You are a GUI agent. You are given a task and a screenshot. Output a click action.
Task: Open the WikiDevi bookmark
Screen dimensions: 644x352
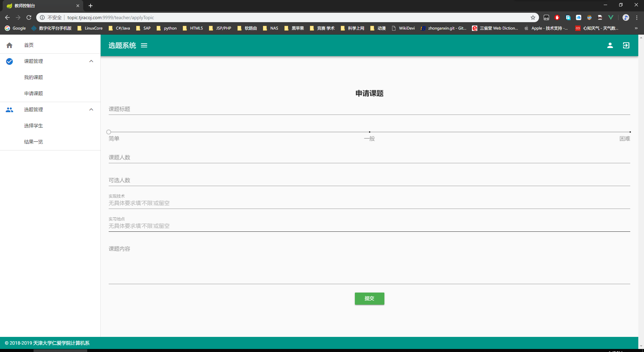[403, 28]
